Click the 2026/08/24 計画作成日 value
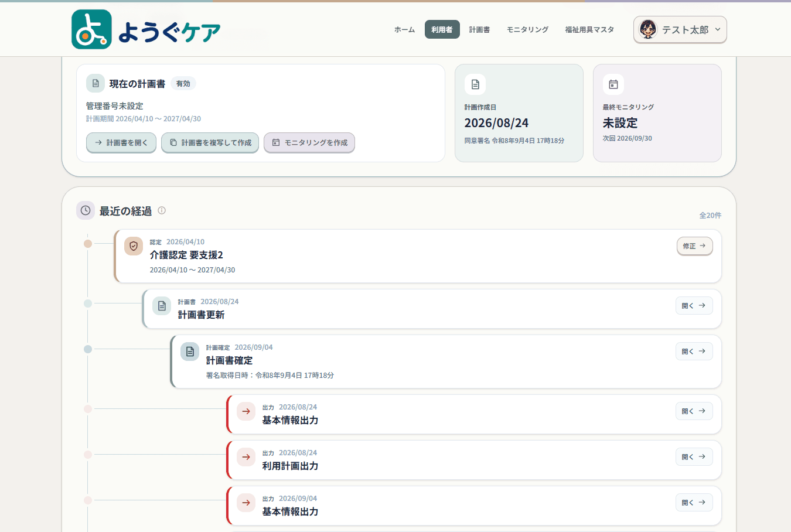This screenshot has height=532, width=791. (496, 123)
